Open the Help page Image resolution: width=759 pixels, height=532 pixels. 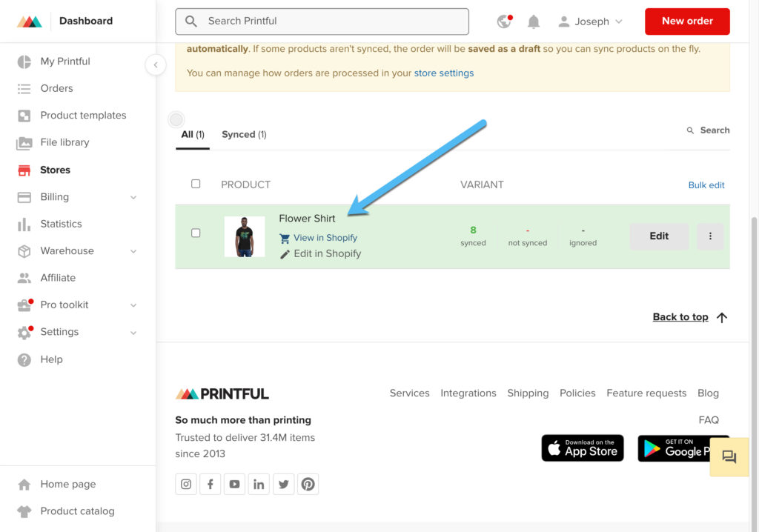[51, 359]
